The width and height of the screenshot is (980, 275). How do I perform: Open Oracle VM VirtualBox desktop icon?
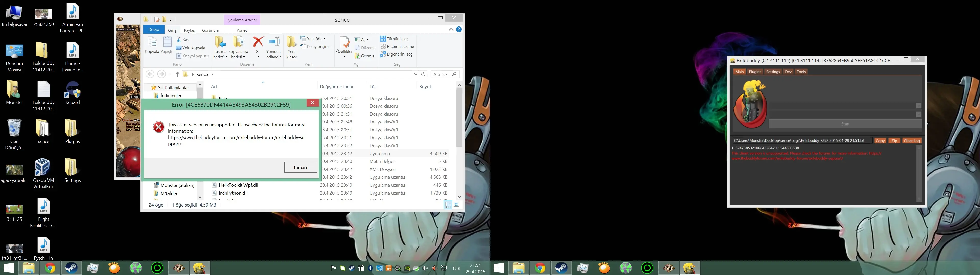pyautogui.click(x=43, y=168)
